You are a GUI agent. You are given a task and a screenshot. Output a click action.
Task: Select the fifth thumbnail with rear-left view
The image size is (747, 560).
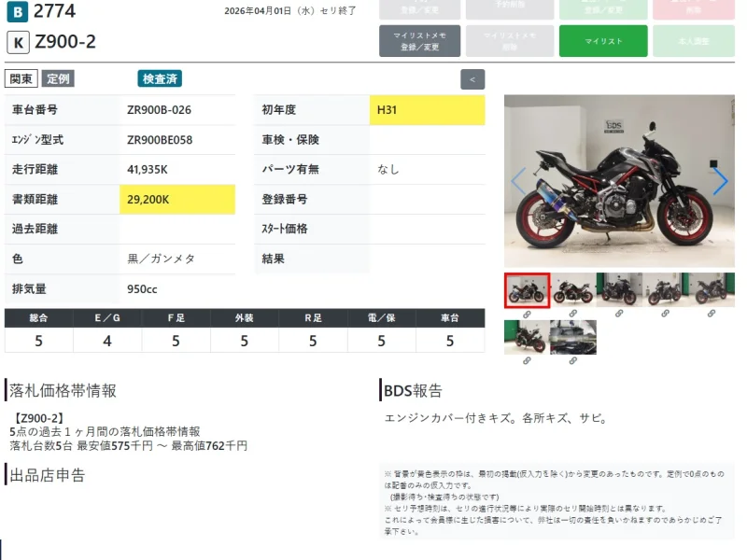click(x=712, y=289)
